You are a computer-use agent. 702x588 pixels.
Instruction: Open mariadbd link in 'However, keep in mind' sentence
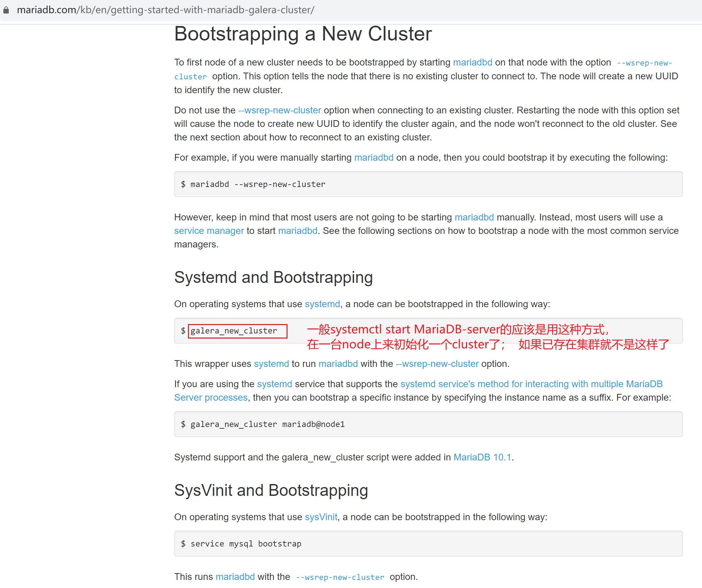tap(474, 217)
